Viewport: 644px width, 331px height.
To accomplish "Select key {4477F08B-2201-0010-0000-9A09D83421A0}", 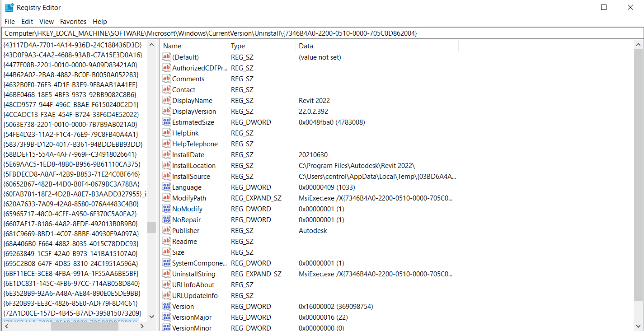I will [70, 65].
